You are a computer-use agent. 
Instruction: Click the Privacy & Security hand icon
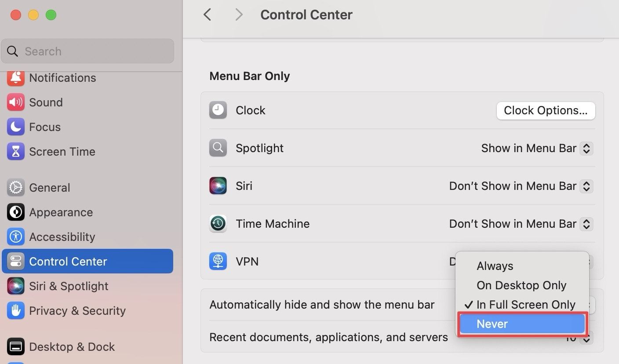click(16, 311)
